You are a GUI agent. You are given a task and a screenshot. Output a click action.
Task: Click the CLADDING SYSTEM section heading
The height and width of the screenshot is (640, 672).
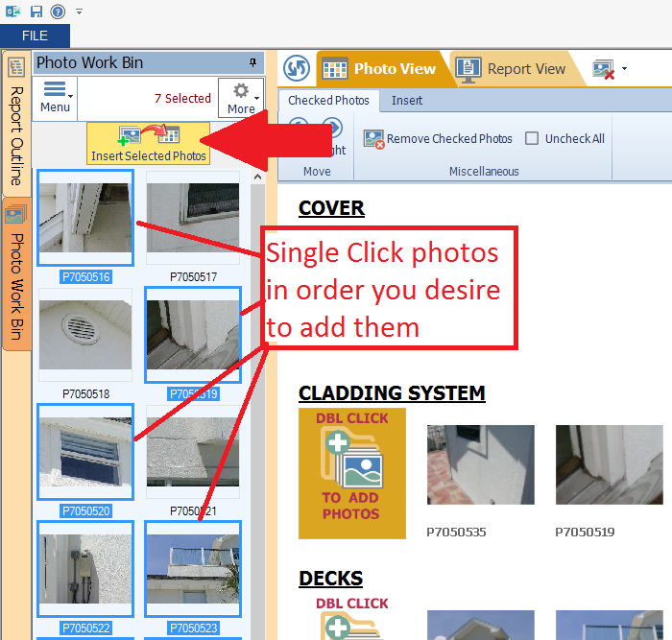(x=392, y=392)
